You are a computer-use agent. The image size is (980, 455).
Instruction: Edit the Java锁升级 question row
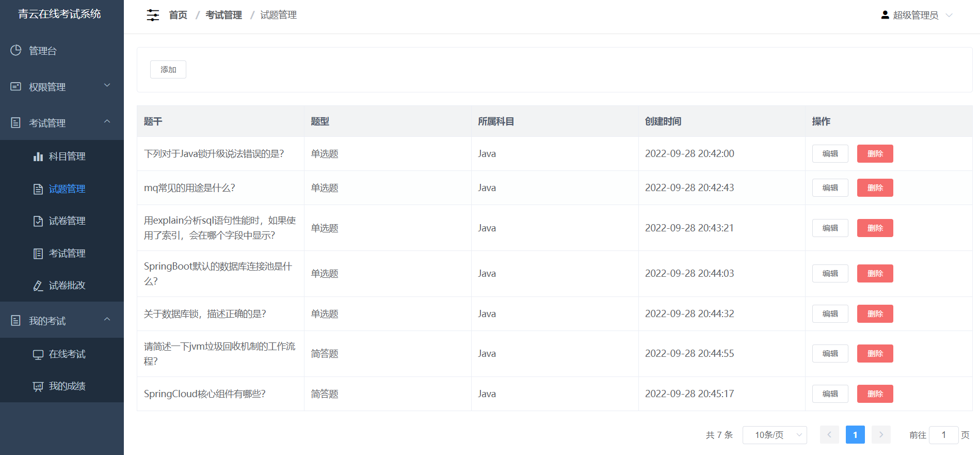[830, 153]
